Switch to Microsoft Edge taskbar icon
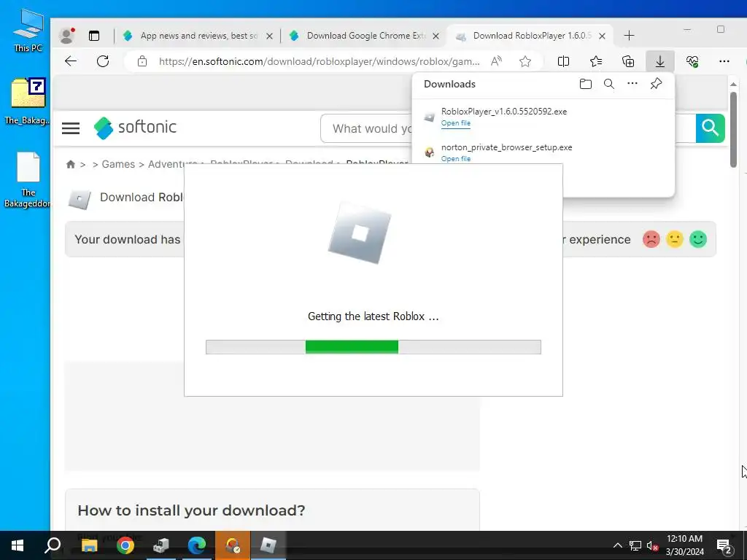This screenshot has width=747, height=560. click(x=197, y=545)
